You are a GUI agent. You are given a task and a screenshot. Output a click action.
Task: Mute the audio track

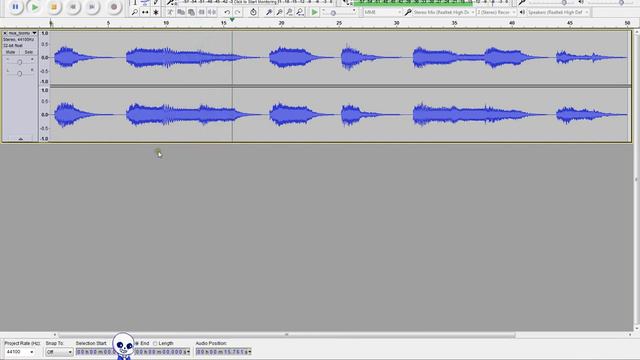(11, 52)
